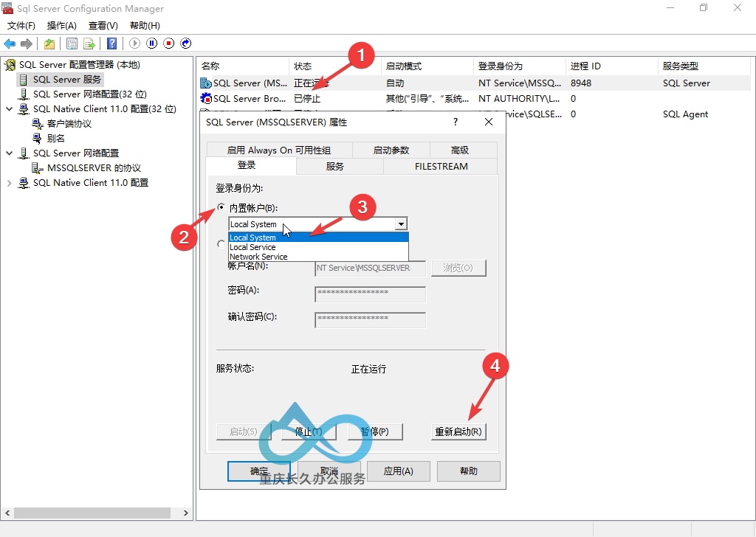
Task: Choose Network Service in the dropdown list
Action: pyautogui.click(x=318, y=257)
